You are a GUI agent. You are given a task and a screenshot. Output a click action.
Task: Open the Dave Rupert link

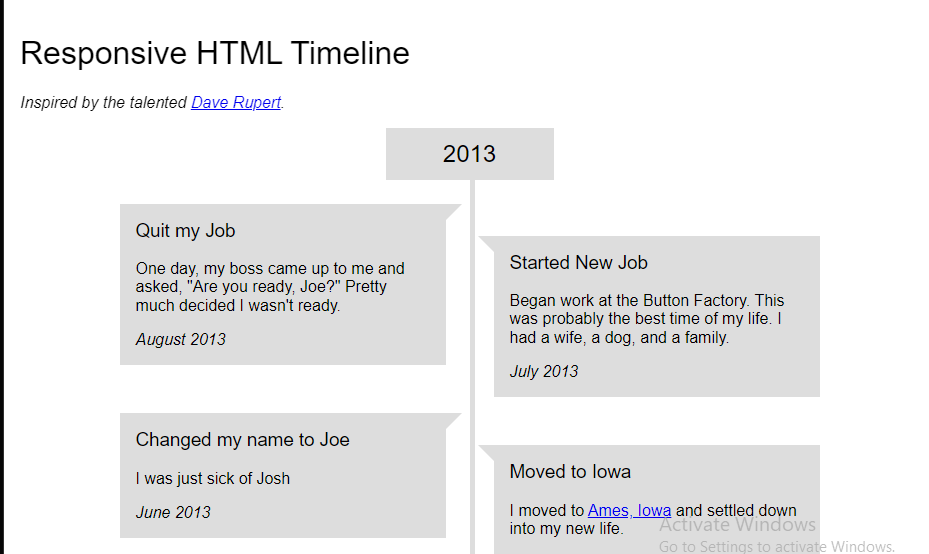point(236,103)
